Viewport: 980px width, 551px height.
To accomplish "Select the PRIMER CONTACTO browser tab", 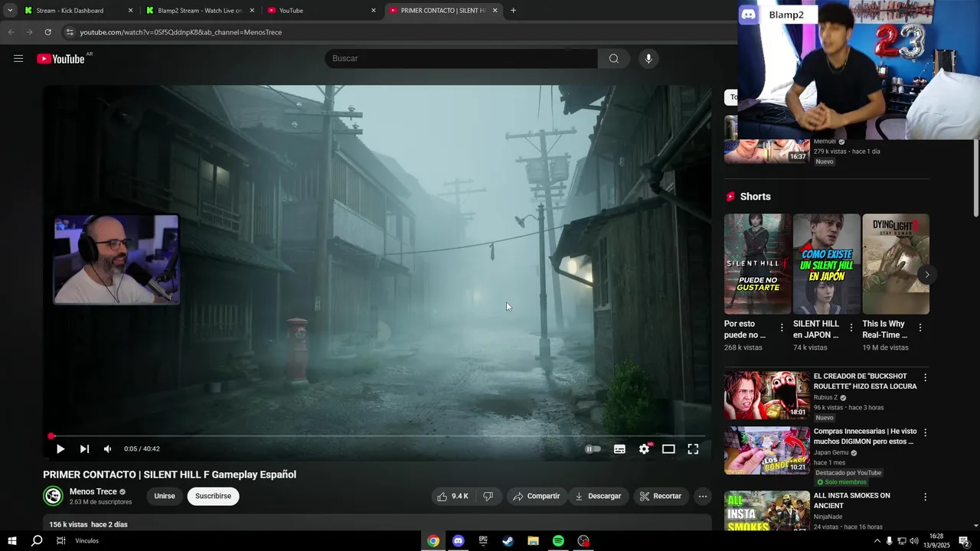I will [x=443, y=11].
